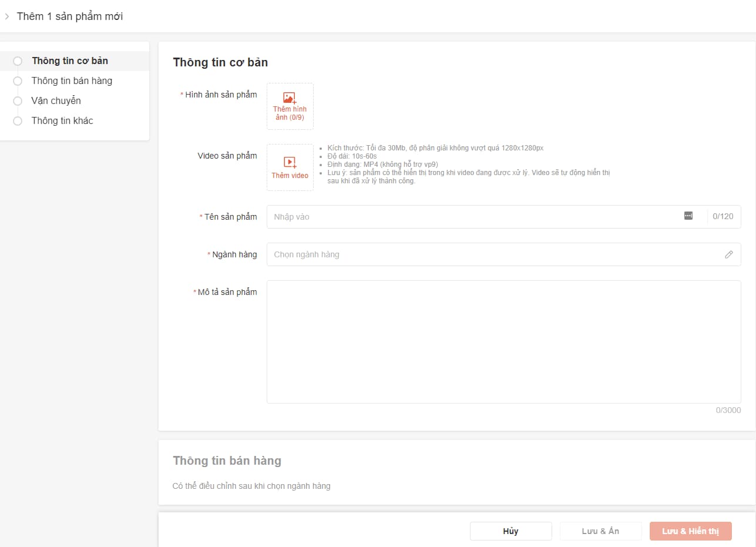Click the add product image icon
This screenshot has height=547, width=756.
pyautogui.click(x=290, y=98)
